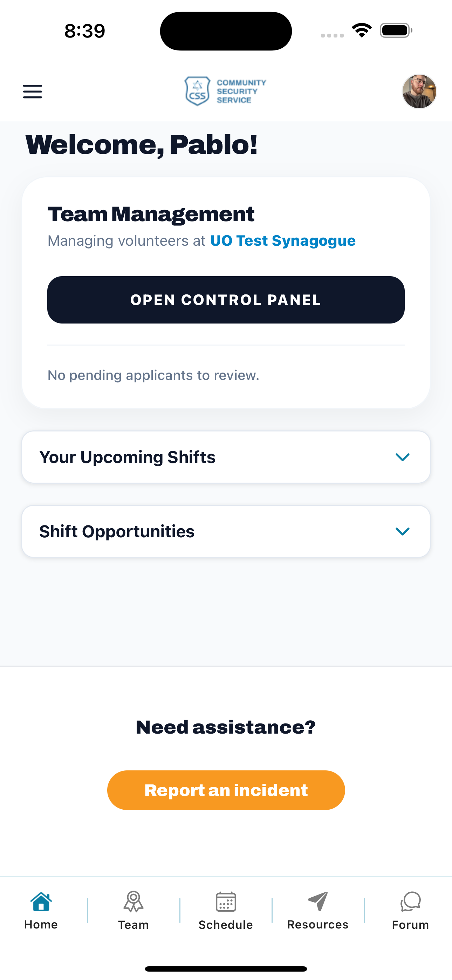The image size is (452, 980).
Task: Open the hamburger menu
Action: pyautogui.click(x=33, y=92)
